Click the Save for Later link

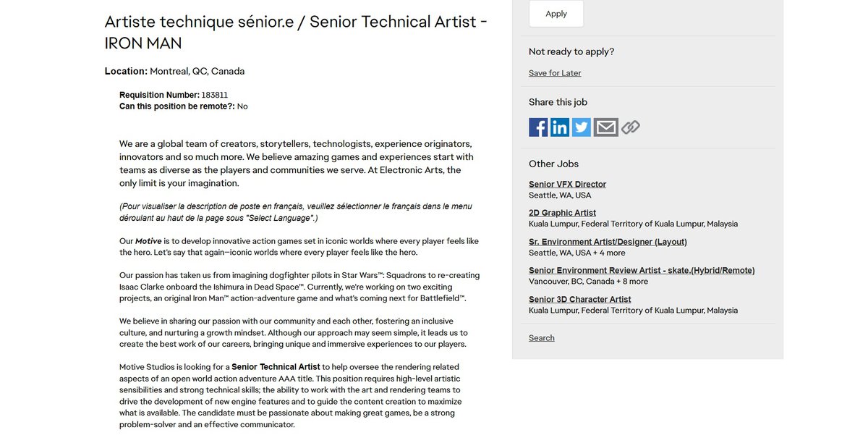point(555,73)
